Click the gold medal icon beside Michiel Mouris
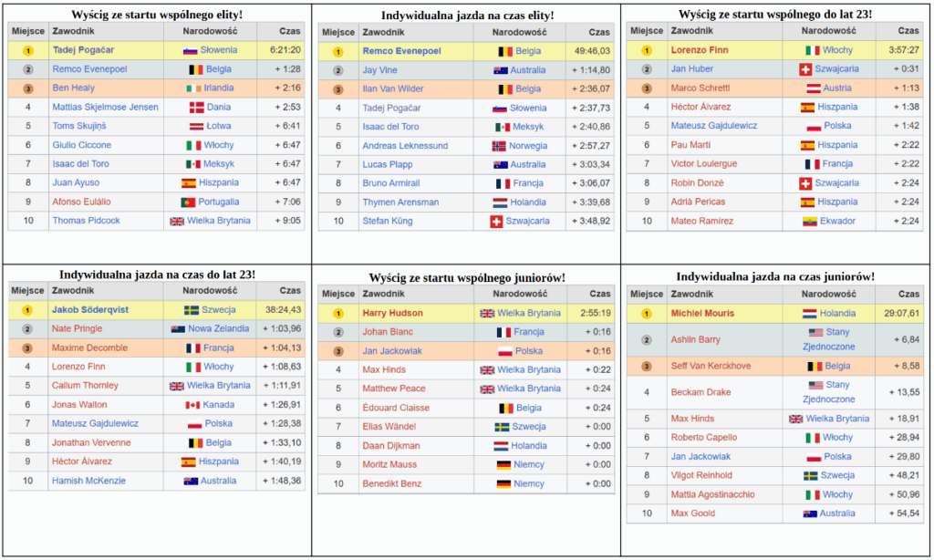The image size is (934, 560). 646,314
